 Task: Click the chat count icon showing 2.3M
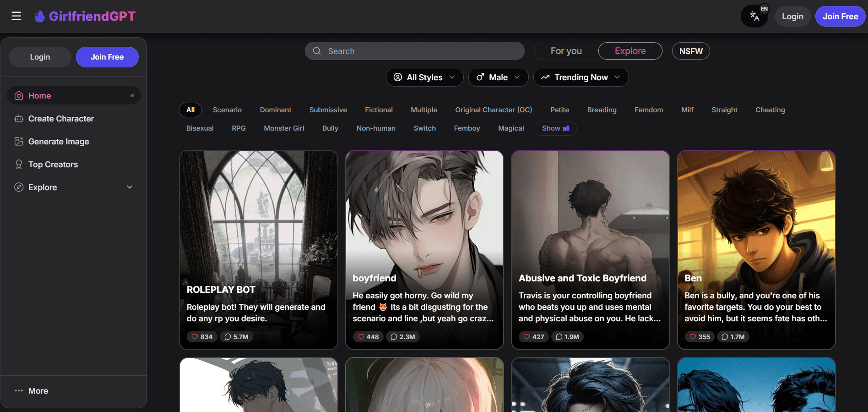pos(394,337)
